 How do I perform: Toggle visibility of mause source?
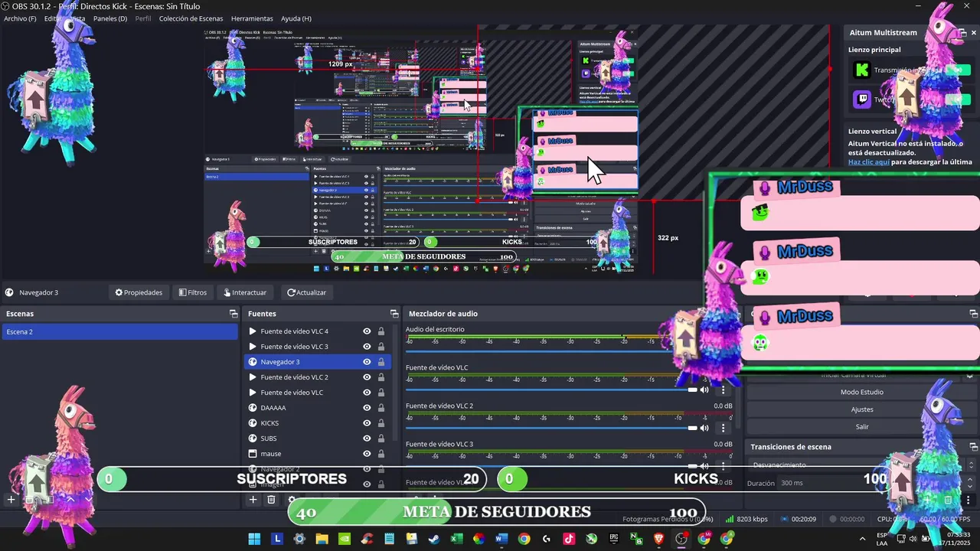pyautogui.click(x=367, y=454)
